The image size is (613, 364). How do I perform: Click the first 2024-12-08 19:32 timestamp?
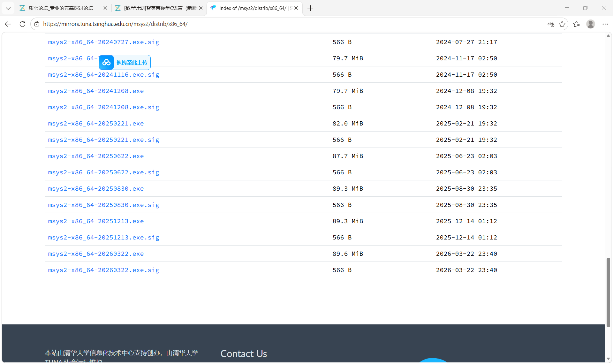(466, 91)
